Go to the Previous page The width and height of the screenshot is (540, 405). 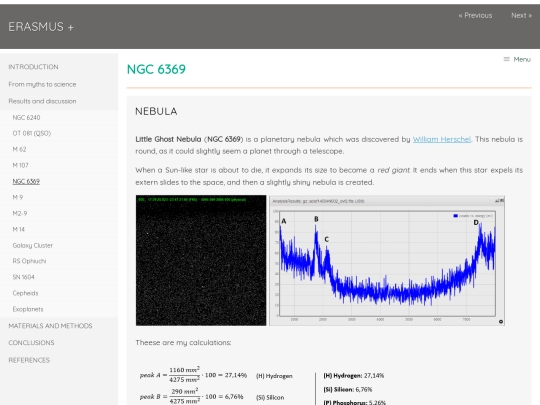(x=475, y=15)
